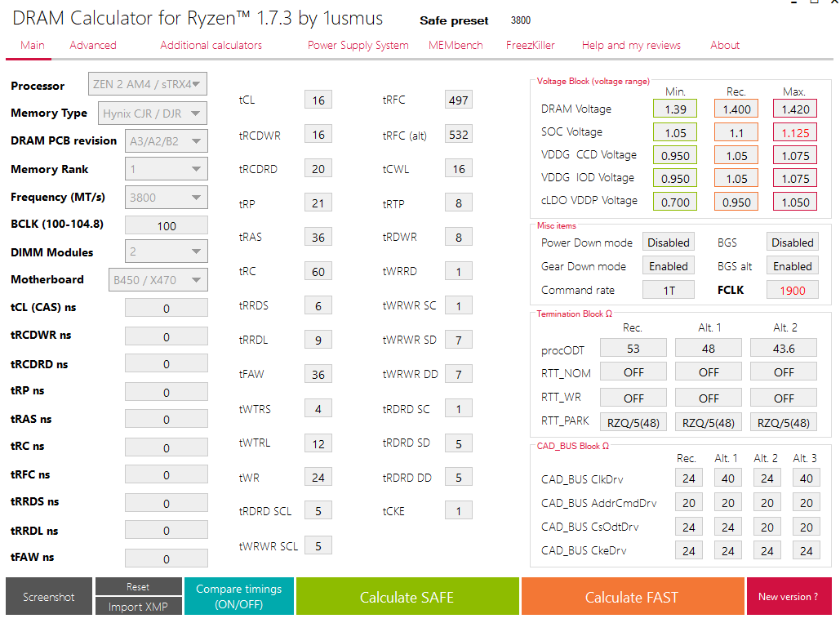This screenshot has width=840, height=623.
Task: Expand the Frequency (MT/s) dropdown
Action: (166, 198)
